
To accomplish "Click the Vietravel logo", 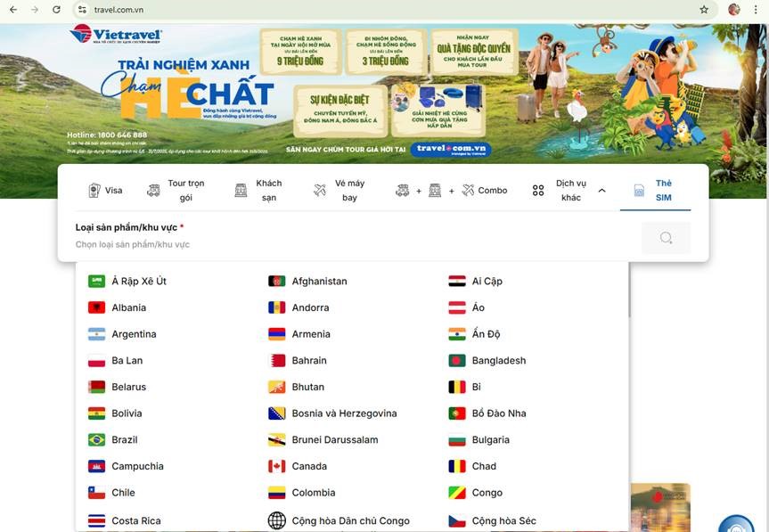I will pyautogui.click(x=116, y=34).
